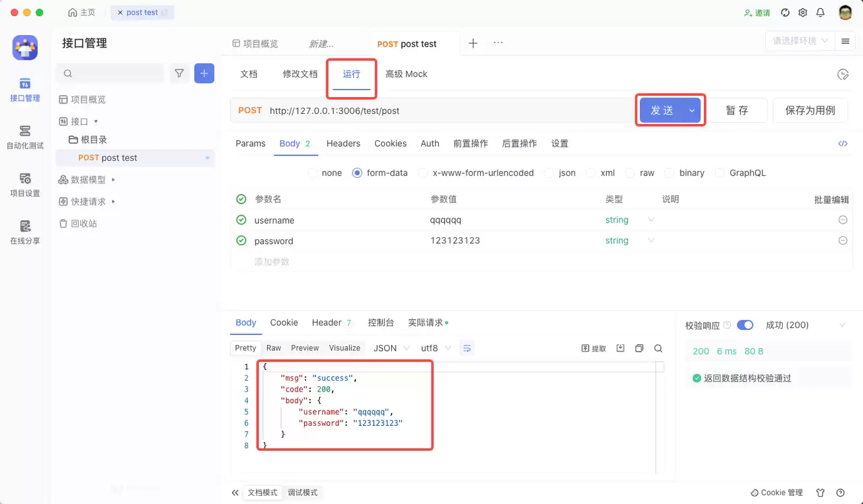Open the JSON format dropdown

tap(391, 348)
